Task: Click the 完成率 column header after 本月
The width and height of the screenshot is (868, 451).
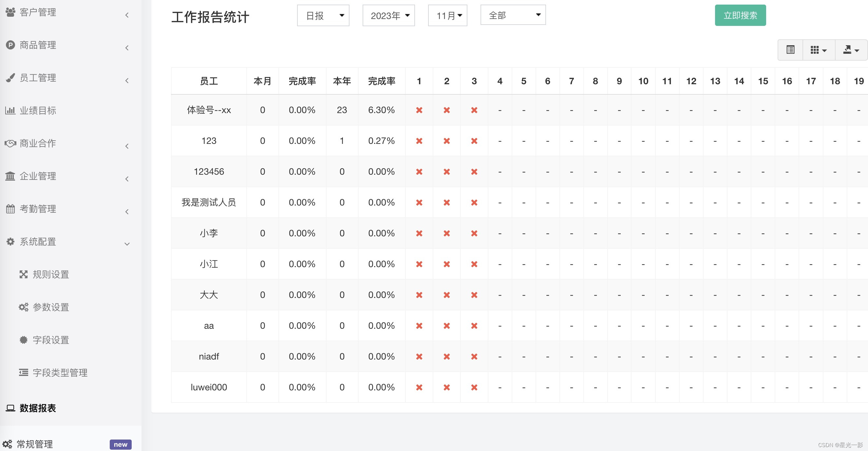Action: pyautogui.click(x=302, y=81)
